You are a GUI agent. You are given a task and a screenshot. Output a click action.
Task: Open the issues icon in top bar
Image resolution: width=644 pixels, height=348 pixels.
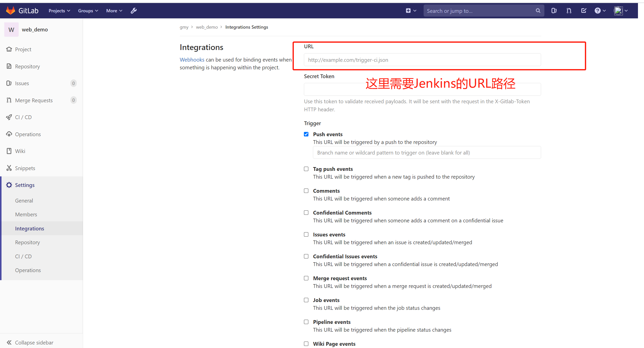pyautogui.click(x=554, y=11)
